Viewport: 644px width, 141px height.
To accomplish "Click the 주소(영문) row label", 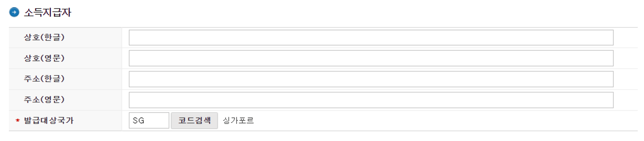I will pyautogui.click(x=44, y=100).
